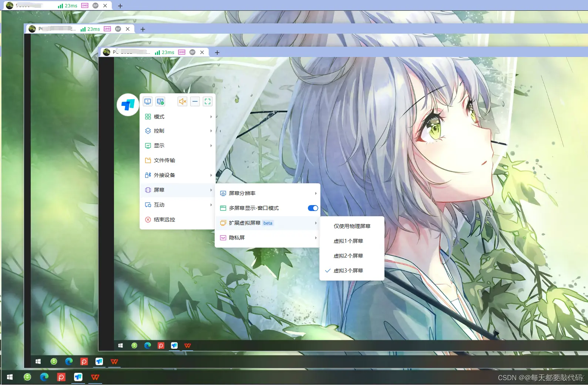Click 23ms latency indicator in middle window

[x=90, y=29]
